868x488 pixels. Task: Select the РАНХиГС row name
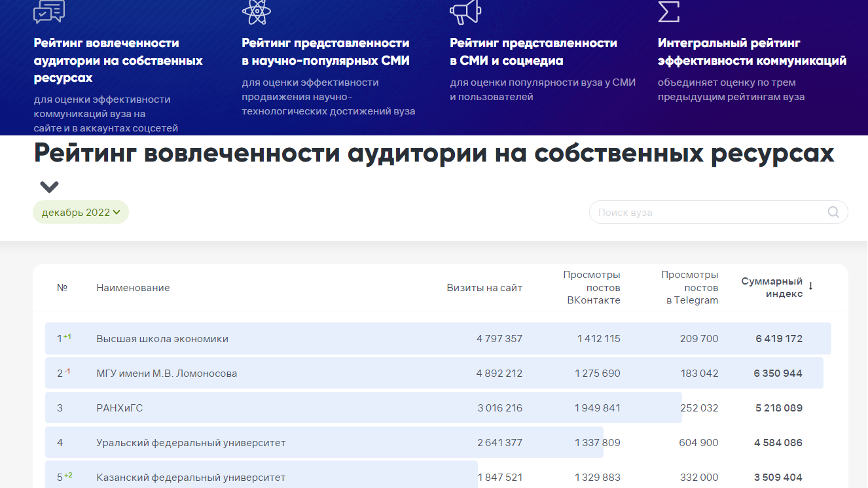(x=120, y=408)
